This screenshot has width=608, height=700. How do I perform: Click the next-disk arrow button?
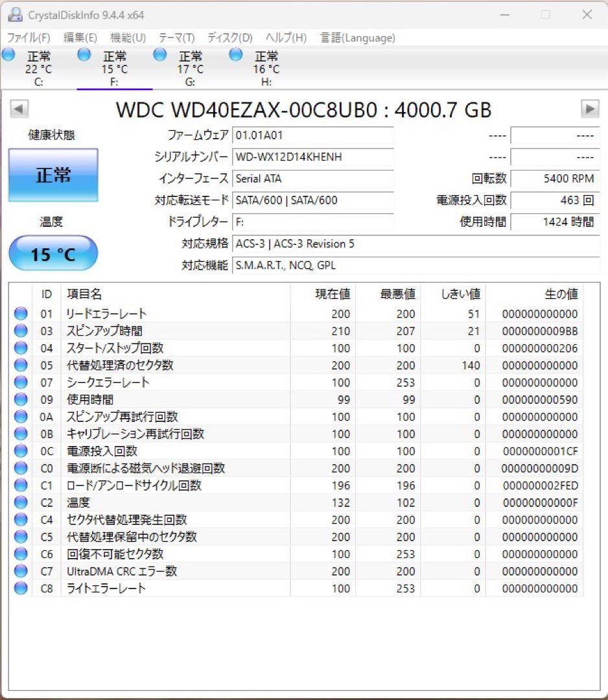coord(591,110)
